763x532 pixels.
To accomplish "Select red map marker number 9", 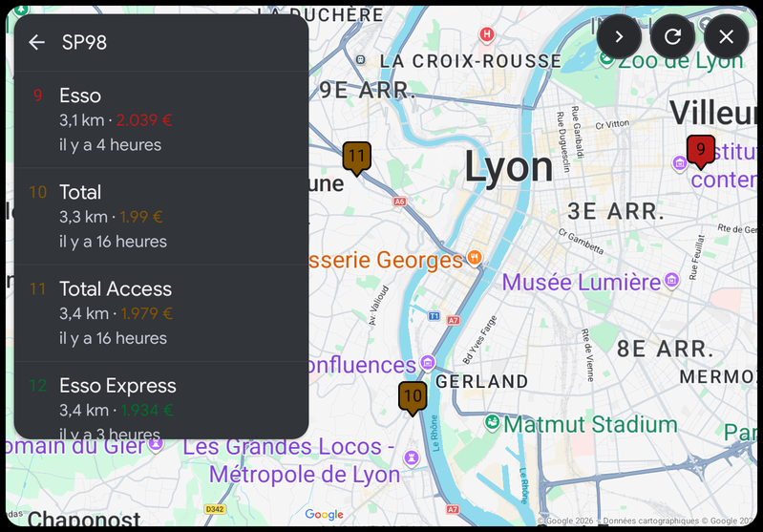I will click(x=701, y=152).
